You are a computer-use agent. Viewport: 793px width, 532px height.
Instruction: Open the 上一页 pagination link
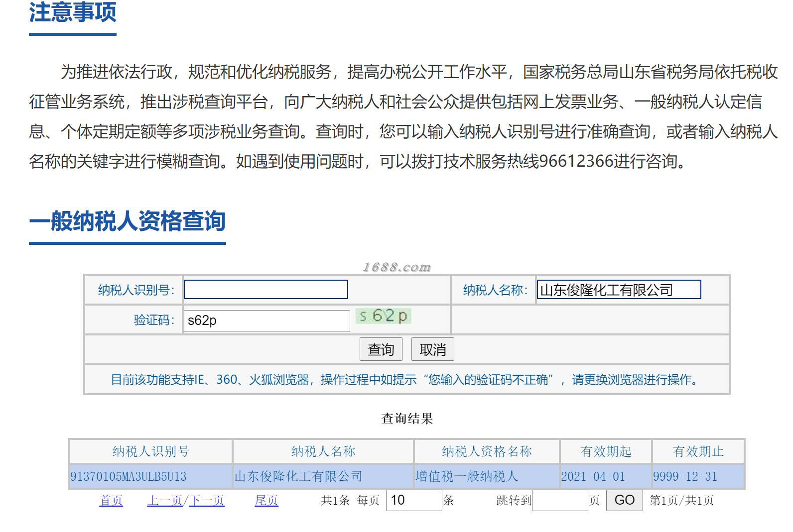[164, 500]
